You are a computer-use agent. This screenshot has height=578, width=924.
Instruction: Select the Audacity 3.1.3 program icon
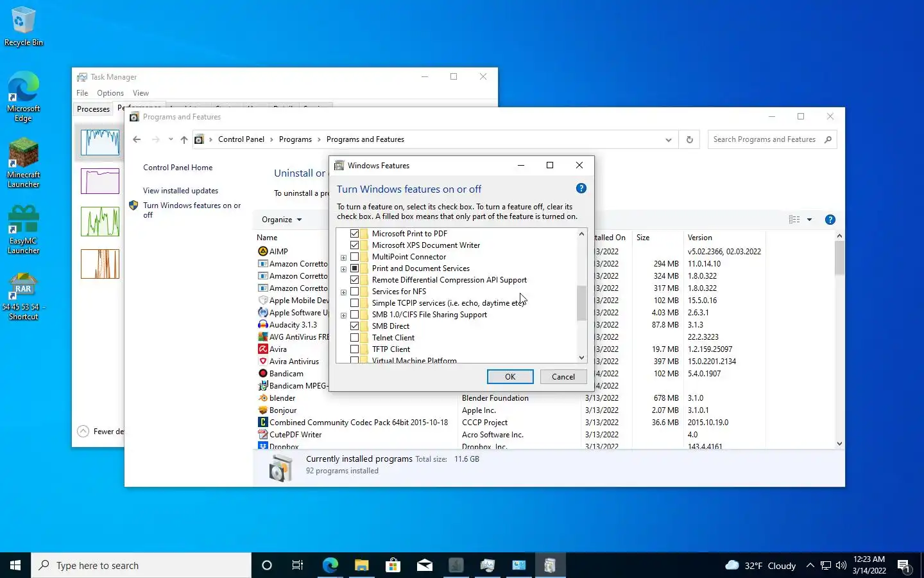(262, 324)
